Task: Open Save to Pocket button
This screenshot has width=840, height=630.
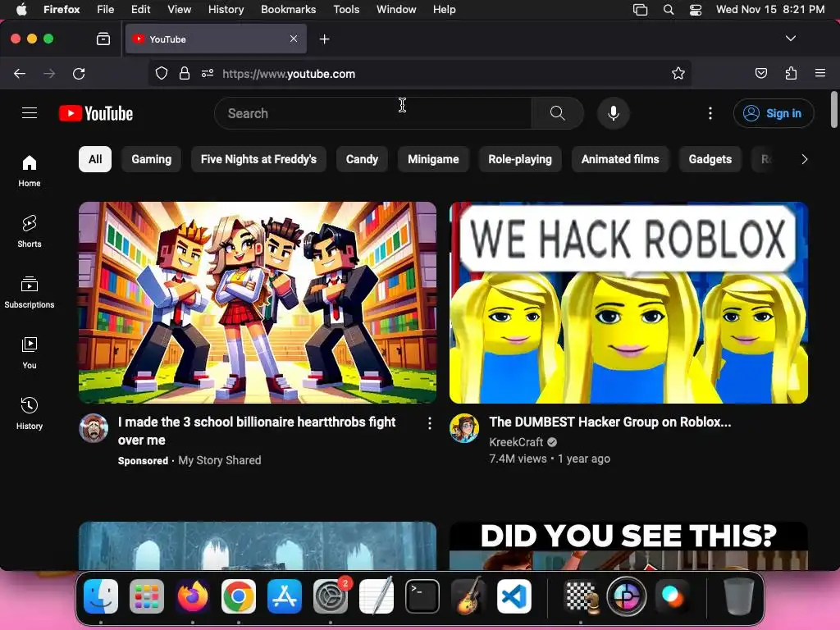Action: pyautogui.click(x=761, y=73)
